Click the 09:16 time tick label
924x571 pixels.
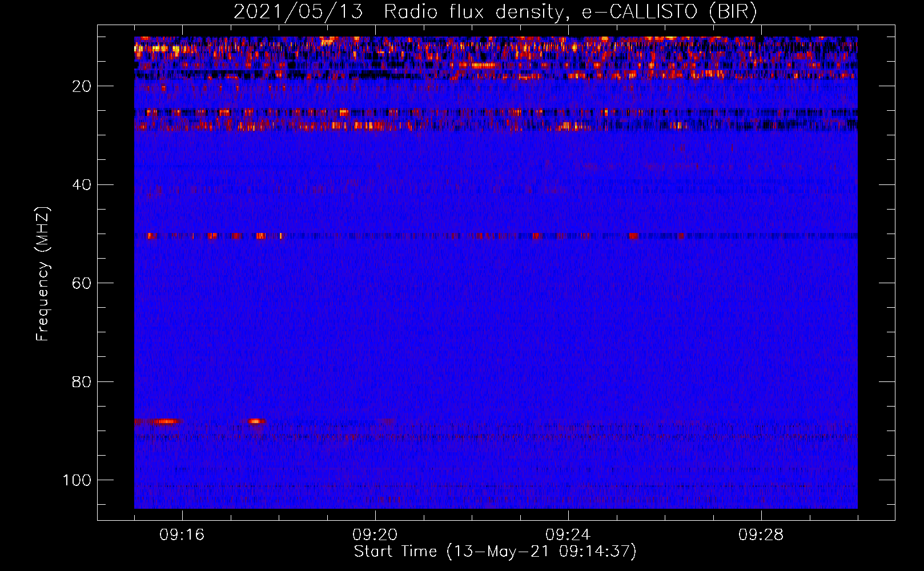182,535
